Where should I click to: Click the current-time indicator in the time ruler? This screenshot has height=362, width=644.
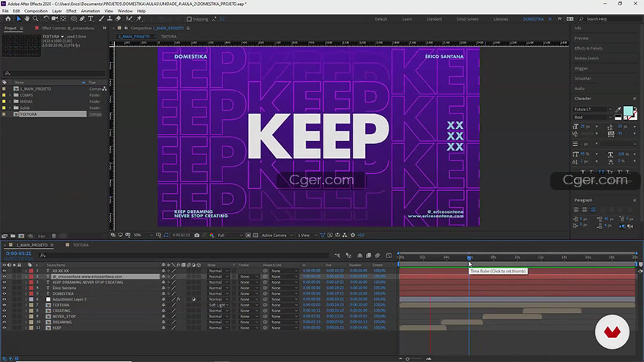tap(469, 257)
